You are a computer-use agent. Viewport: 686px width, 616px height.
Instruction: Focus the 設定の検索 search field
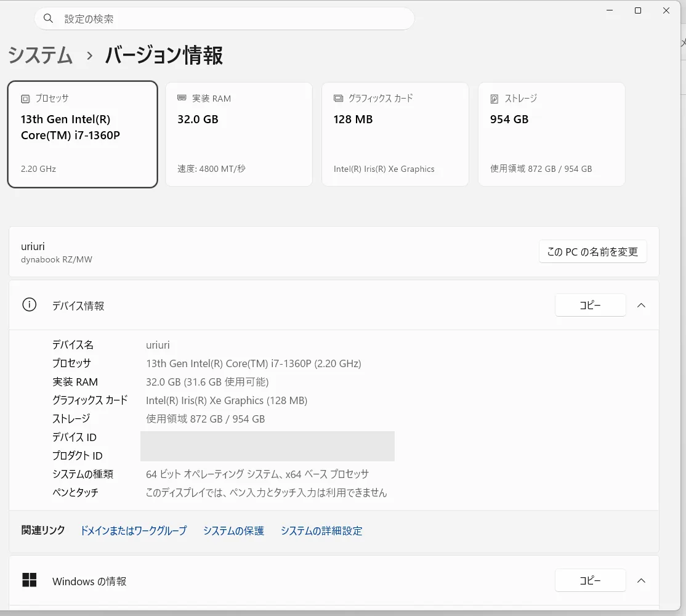(x=224, y=18)
